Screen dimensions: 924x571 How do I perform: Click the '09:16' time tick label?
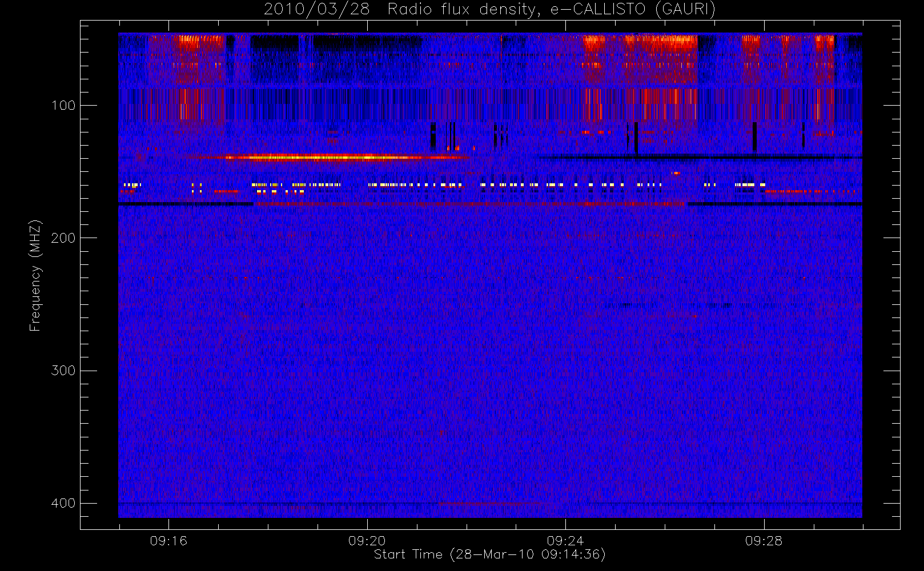(x=168, y=541)
